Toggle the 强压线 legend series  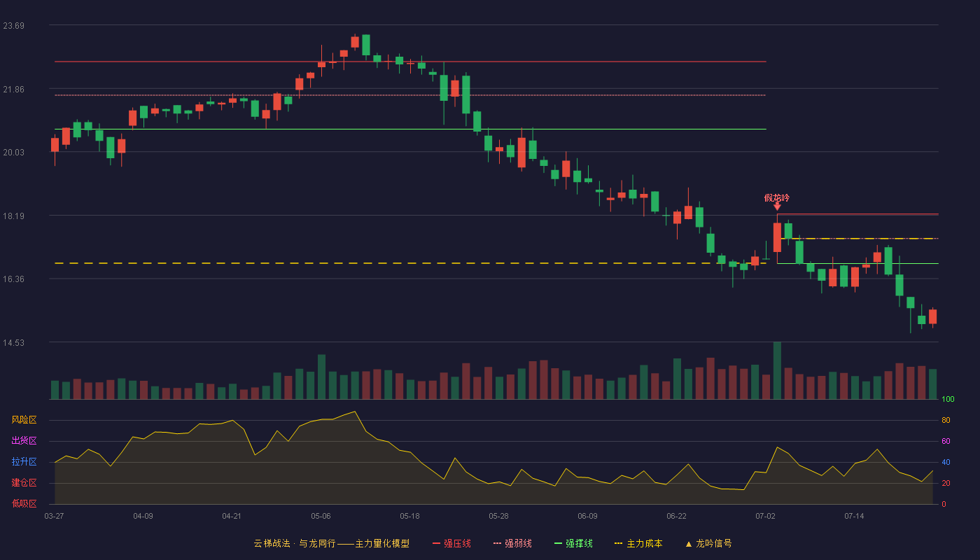pos(451,543)
